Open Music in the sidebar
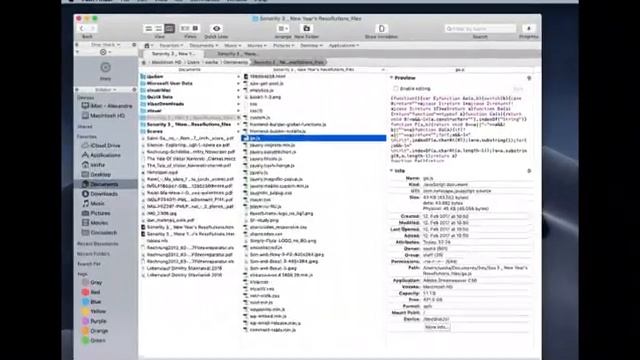Viewport: 640px width, 360px height. click(x=93, y=204)
